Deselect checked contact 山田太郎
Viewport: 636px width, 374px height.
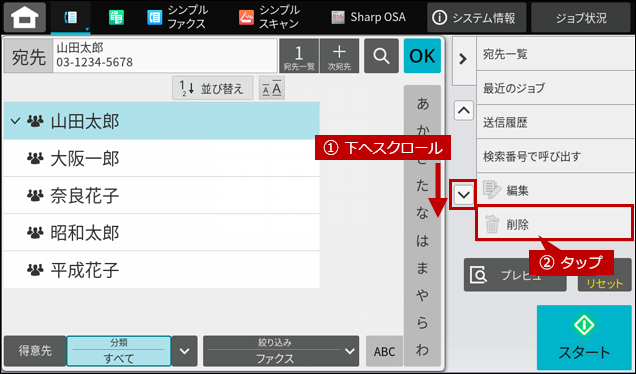161,121
